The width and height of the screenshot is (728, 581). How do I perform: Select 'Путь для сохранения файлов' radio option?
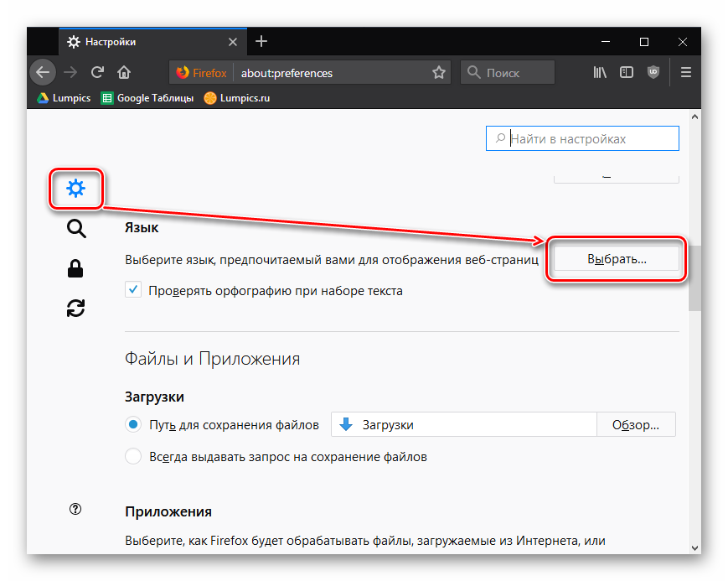tap(133, 425)
